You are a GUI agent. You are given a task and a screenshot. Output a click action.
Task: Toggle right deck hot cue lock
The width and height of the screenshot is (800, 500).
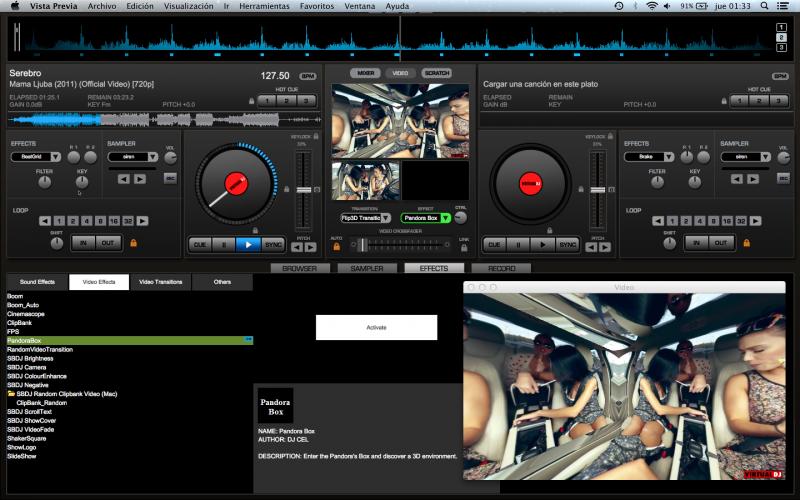coord(724,101)
